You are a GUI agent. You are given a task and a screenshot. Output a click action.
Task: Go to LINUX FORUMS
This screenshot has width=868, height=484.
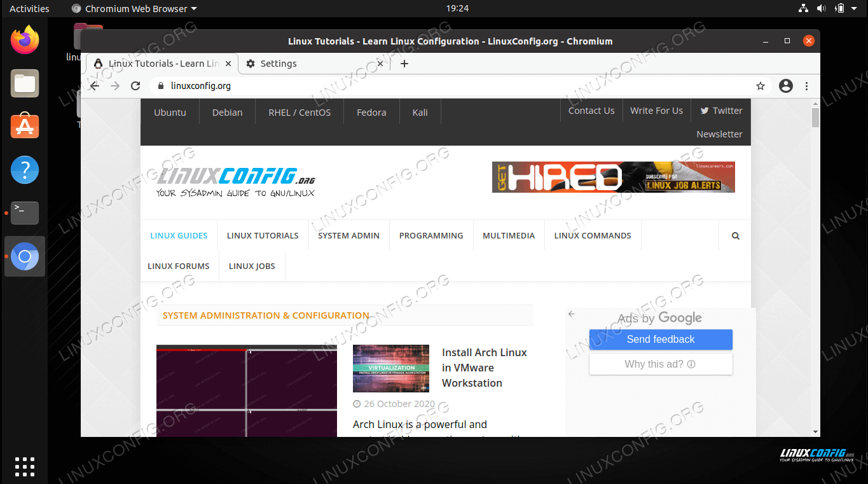179,266
